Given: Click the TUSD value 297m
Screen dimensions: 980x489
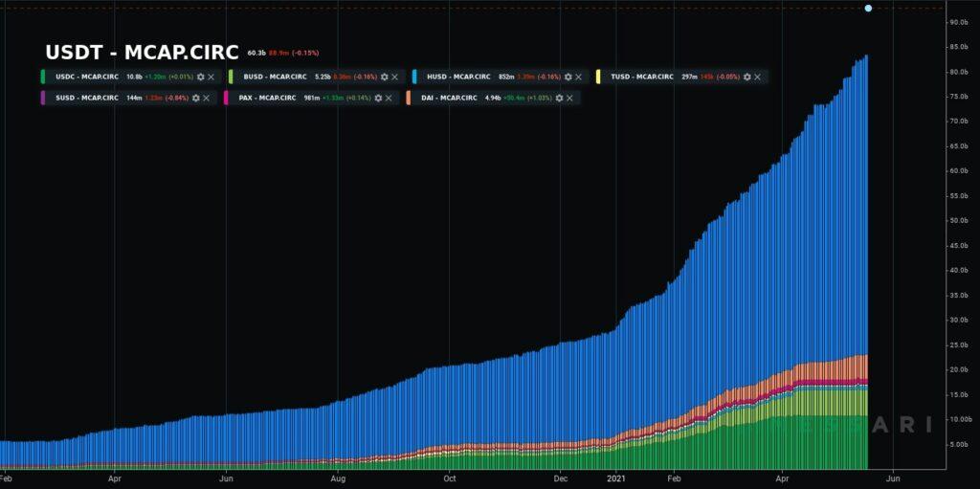Looking at the screenshot, I should (x=689, y=77).
